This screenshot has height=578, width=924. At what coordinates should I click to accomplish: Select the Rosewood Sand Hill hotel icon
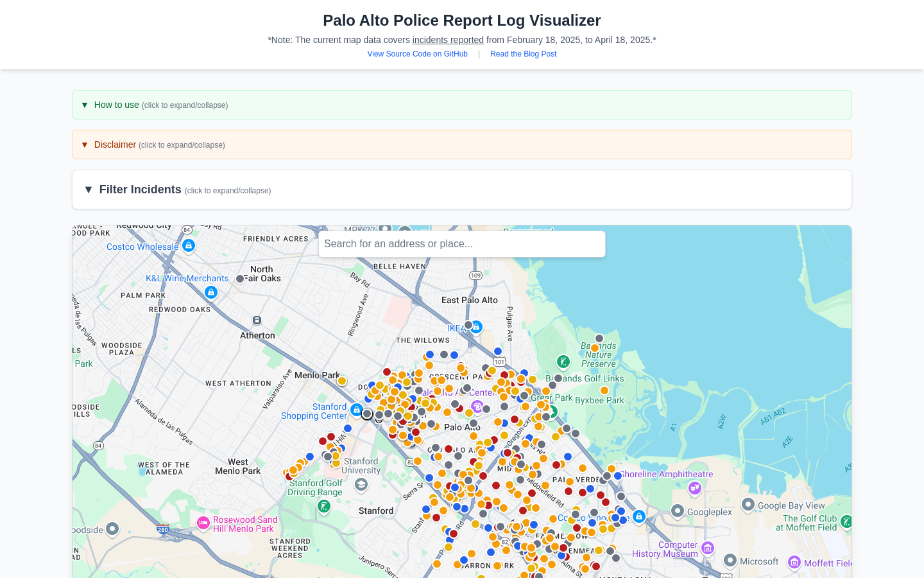[x=203, y=523]
